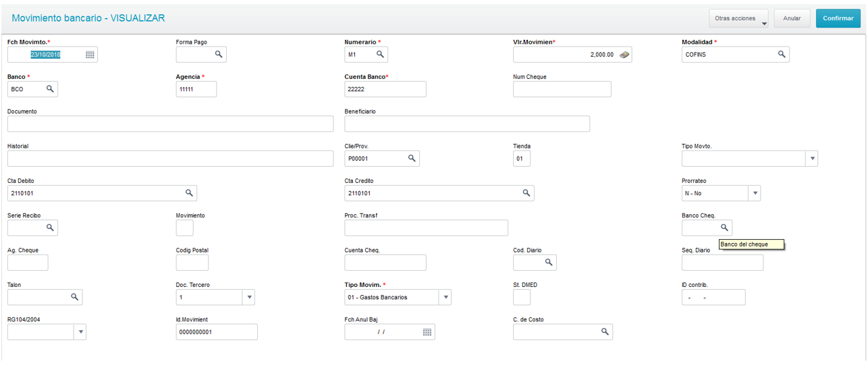
Task: Click into the Historial text field
Action: coord(170,159)
